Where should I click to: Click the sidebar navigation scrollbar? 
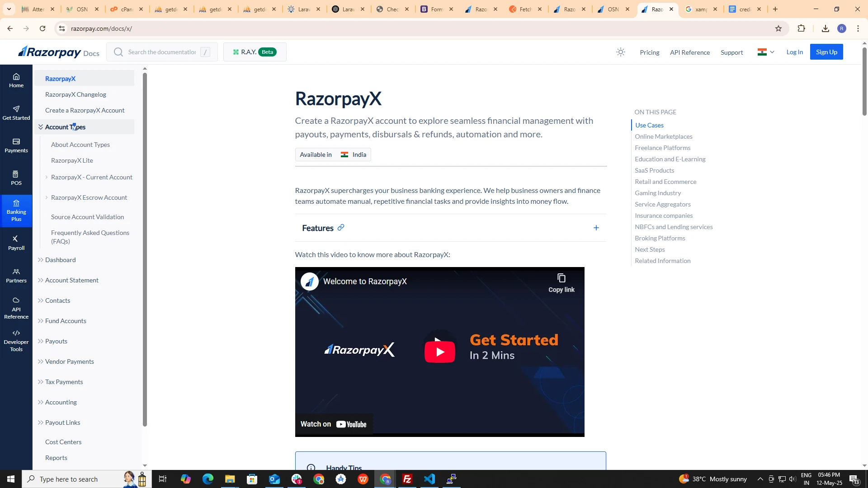[x=145, y=249]
